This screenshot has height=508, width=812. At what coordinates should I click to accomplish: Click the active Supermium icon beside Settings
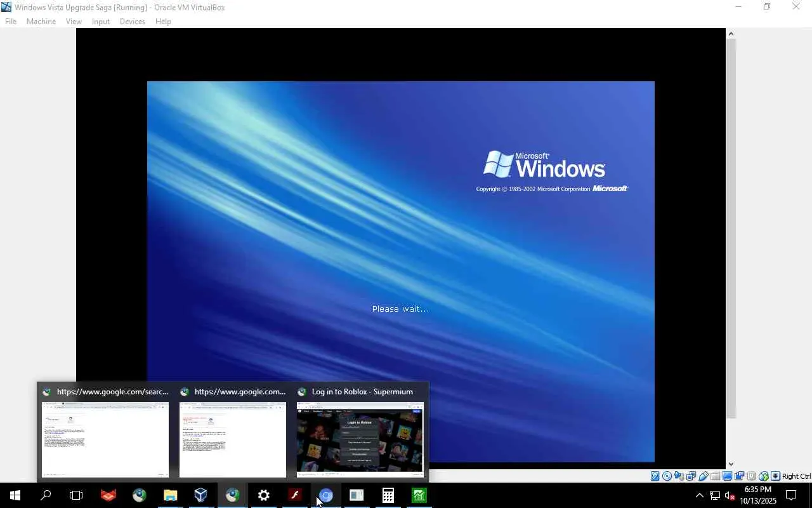click(x=232, y=495)
